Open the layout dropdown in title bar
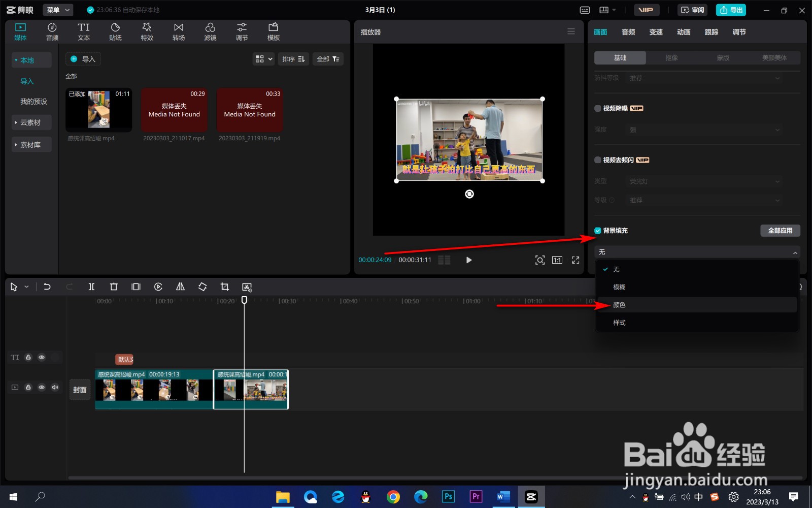 click(x=607, y=10)
